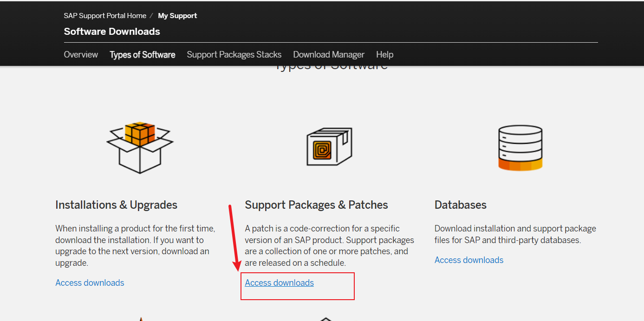
Task: Go to the Help tab
Action: click(x=384, y=55)
